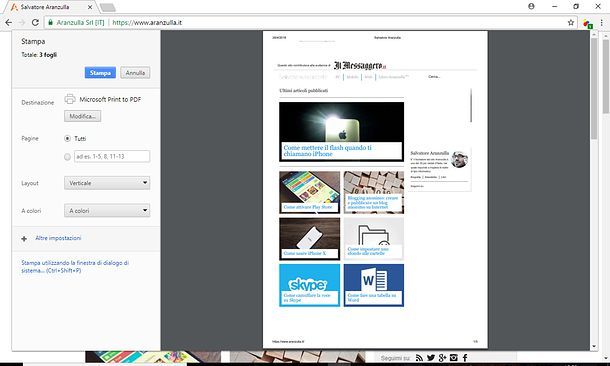Cancel printing with the Annulla button
The width and height of the screenshot is (610, 366).
135,73
